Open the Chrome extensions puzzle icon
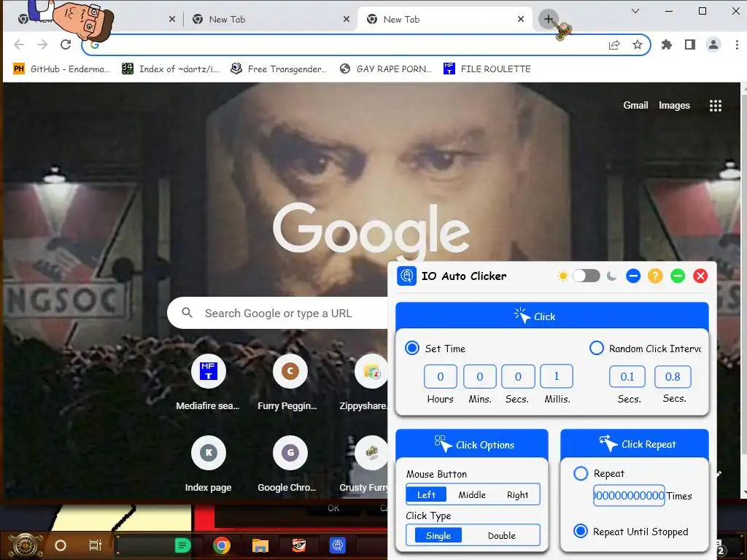The width and height of the screenshot is (747, 560). point(667,44)
